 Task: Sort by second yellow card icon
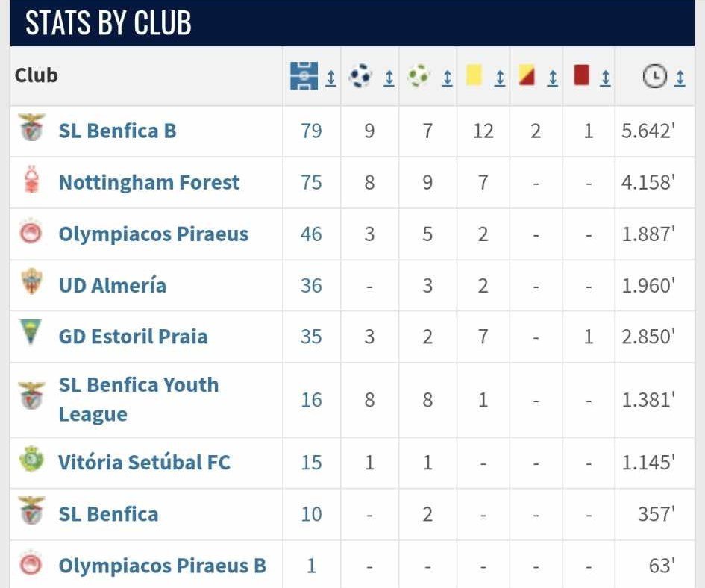(527, 75)
